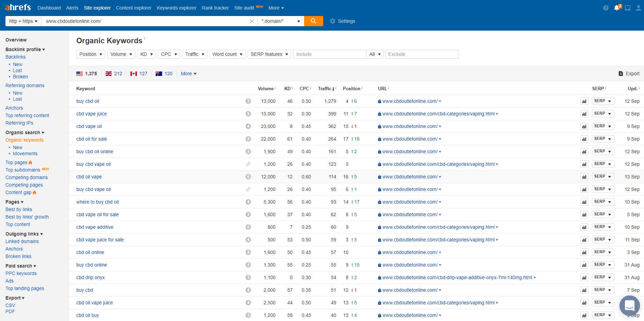
Task: Collapse the Organic search sidebar section
Action: tap(25, 132)
